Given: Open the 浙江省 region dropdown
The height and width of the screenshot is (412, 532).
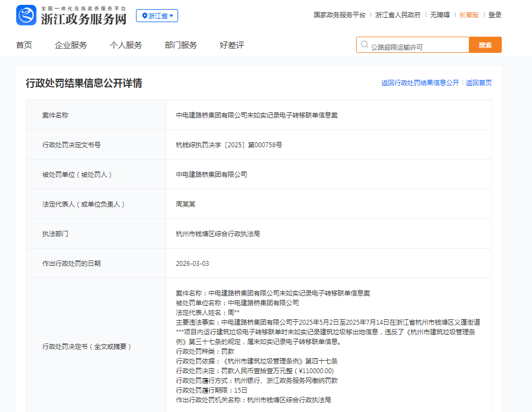Looking at the screenshot, I should (157, 16).
